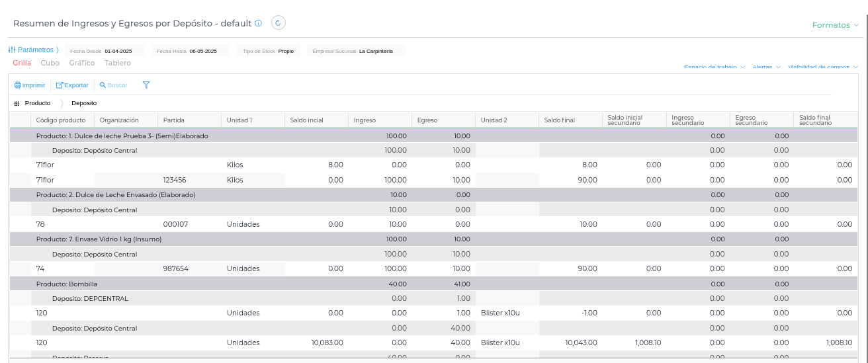Image resolution: width=868 pixels, height=363 pixels.
Task: Sort by the Saldo final column header
Action: click(560, 120)
